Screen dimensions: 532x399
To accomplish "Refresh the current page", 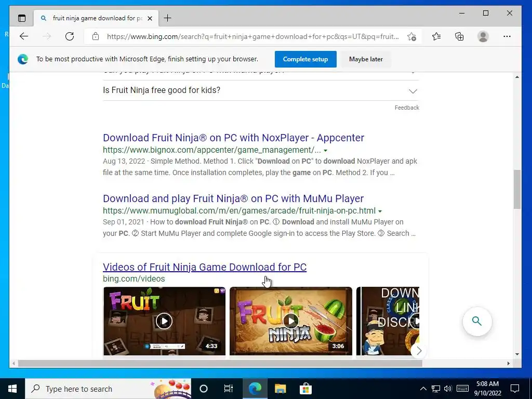I will (70, 36).
